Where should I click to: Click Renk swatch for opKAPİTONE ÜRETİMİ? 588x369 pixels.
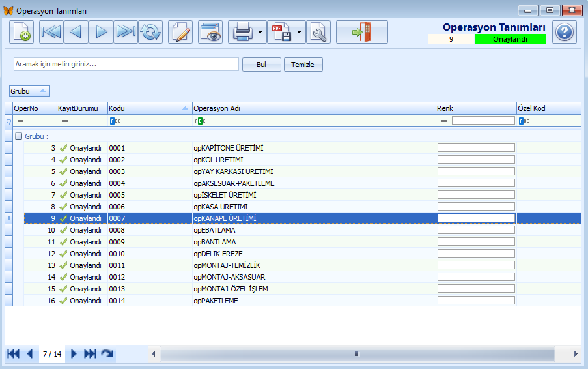476,147
